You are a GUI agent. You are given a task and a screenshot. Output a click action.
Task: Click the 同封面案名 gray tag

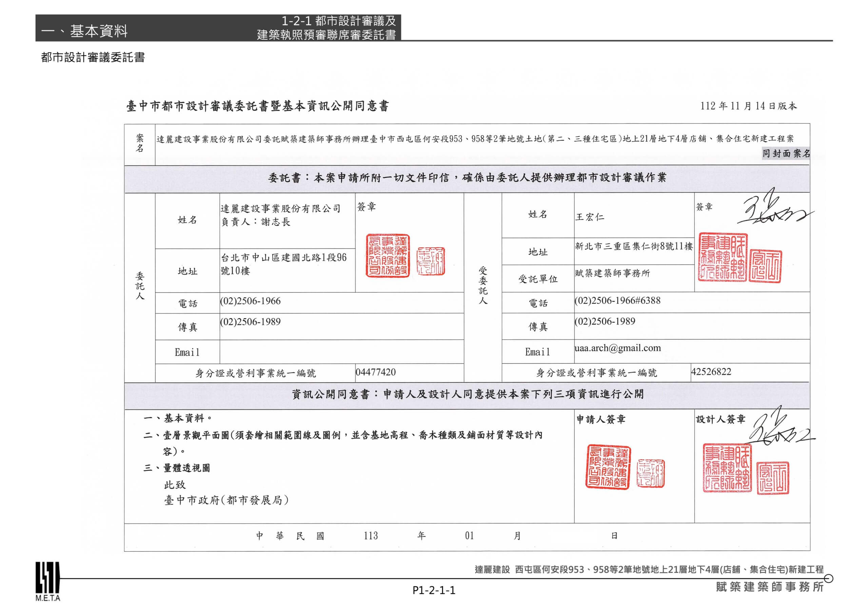click(786, 153)
